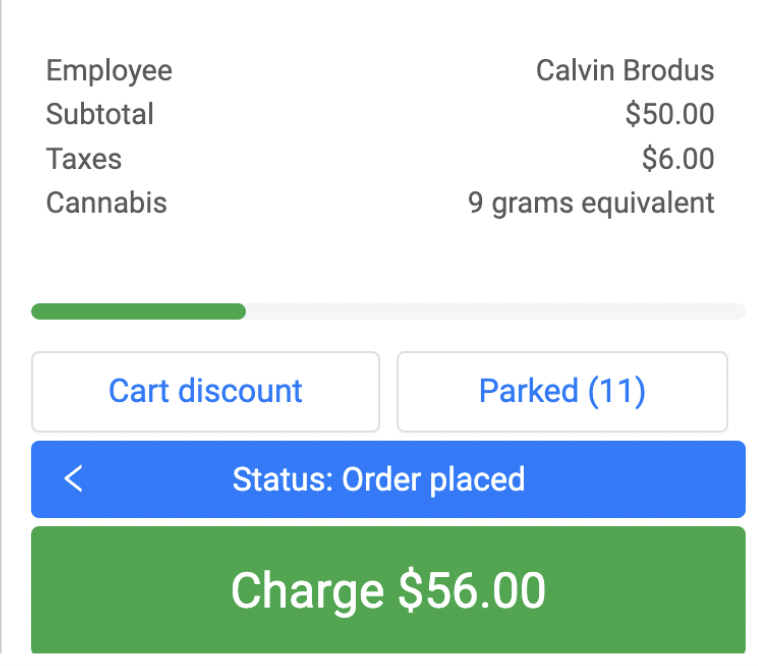Click the number 11 in Parked button
758x666 pixels.
click(615, 391)
